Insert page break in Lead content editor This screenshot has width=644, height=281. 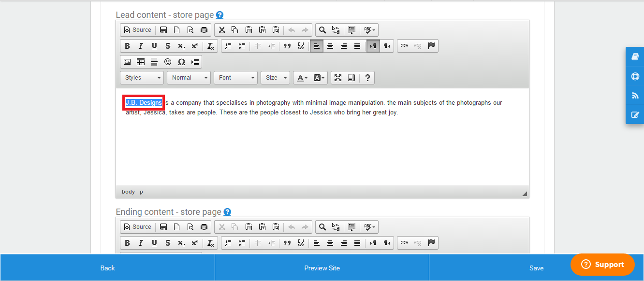[x=195, y=62]
